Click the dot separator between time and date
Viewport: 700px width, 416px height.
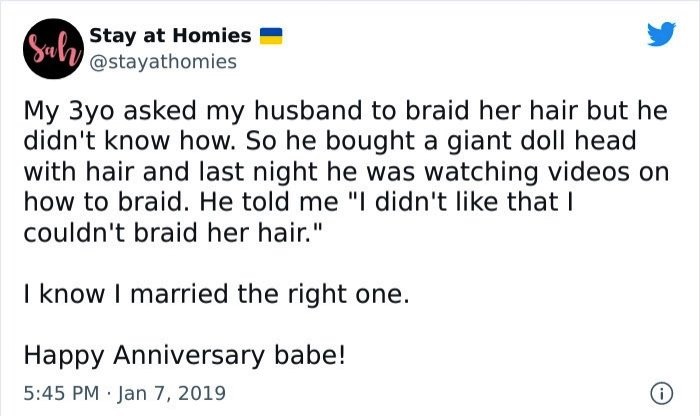click(x=108, y=394)
